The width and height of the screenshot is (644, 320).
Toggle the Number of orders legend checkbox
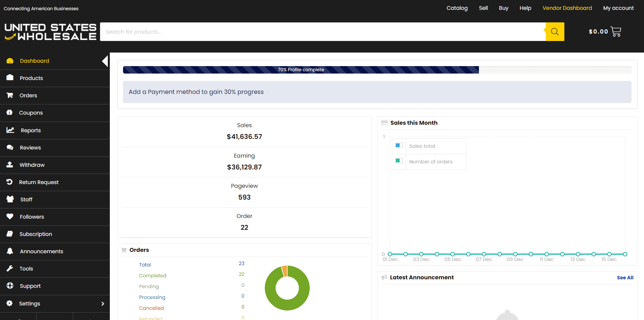(x=399, y=161)
